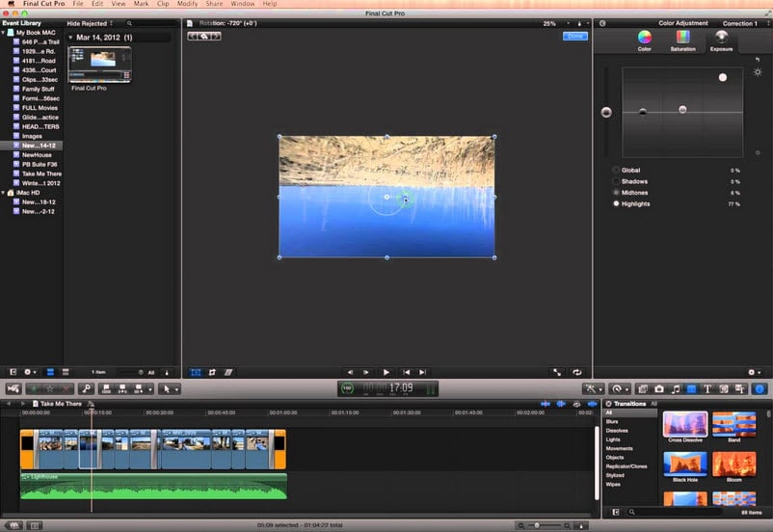Click the Midtones exposure puck
The height and width of the screenshot is (532, 773).
pyautogui.click(x=682, y=110)
